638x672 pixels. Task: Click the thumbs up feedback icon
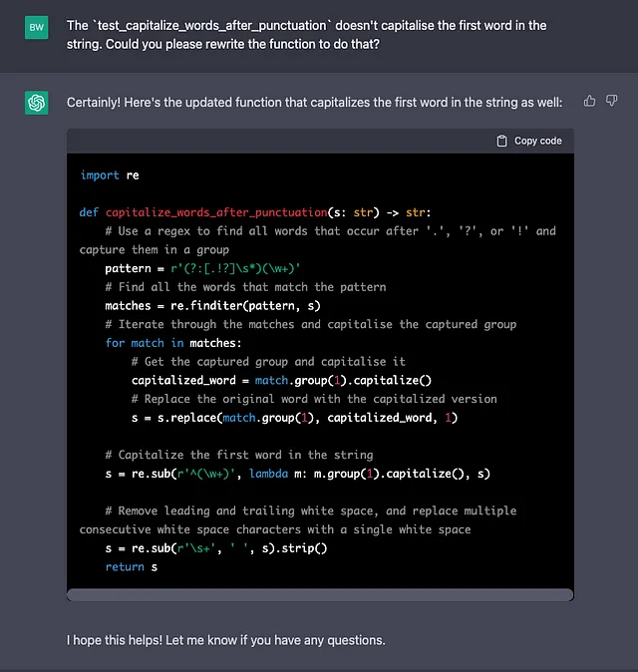click(x=589, y=101)
